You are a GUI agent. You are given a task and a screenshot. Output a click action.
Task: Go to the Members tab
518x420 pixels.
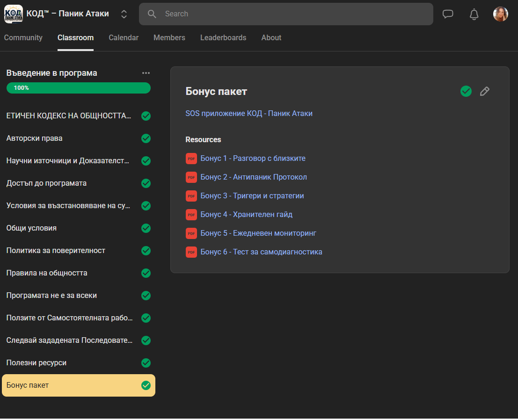pyautogui.click(x=169, y=37)
